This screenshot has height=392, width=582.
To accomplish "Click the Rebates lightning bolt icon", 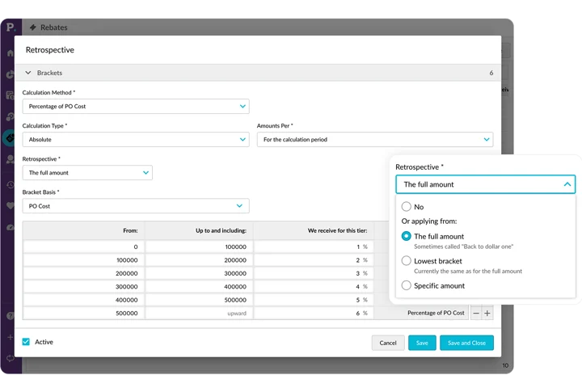I will [x=33, y=27].
